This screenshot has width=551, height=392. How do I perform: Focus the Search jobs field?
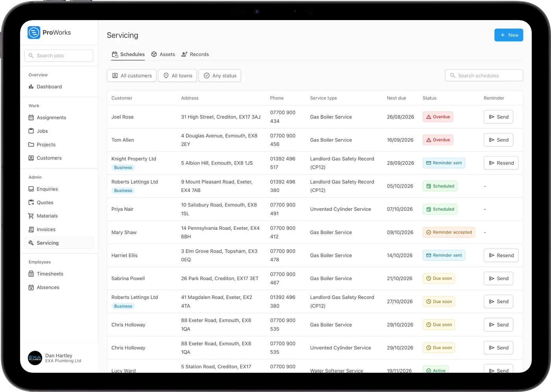click(x=59, y=55)
